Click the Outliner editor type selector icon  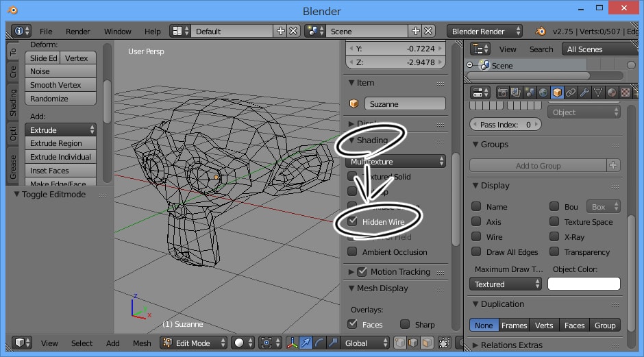[x=480, y=49]
